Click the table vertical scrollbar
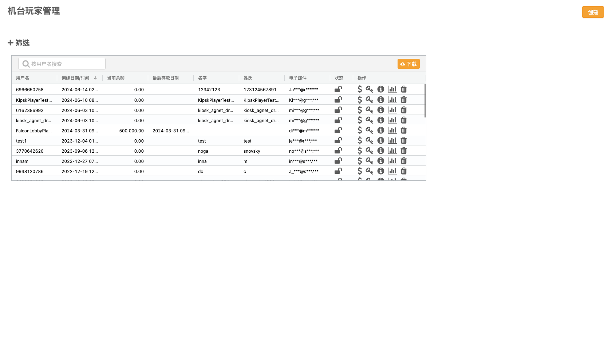The height and width of the screenshot is (364, 612). click(425, 101)
